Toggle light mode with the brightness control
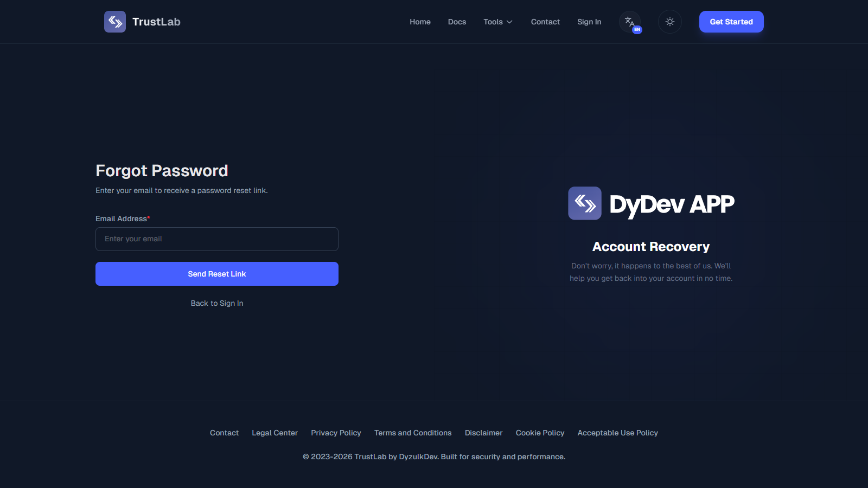 pyautogui.click(x=669, y=22)
